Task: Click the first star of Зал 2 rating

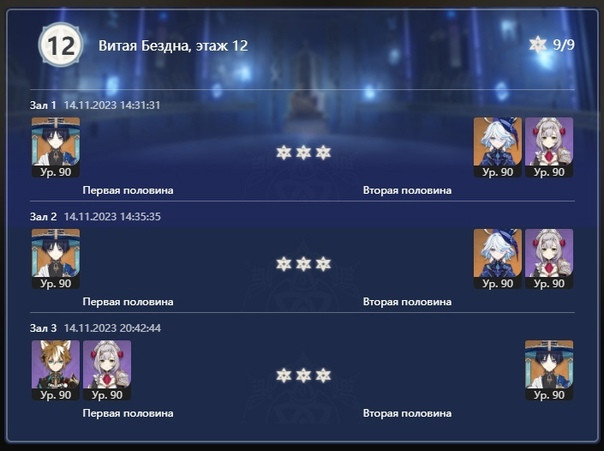Action: pos(284,264)
